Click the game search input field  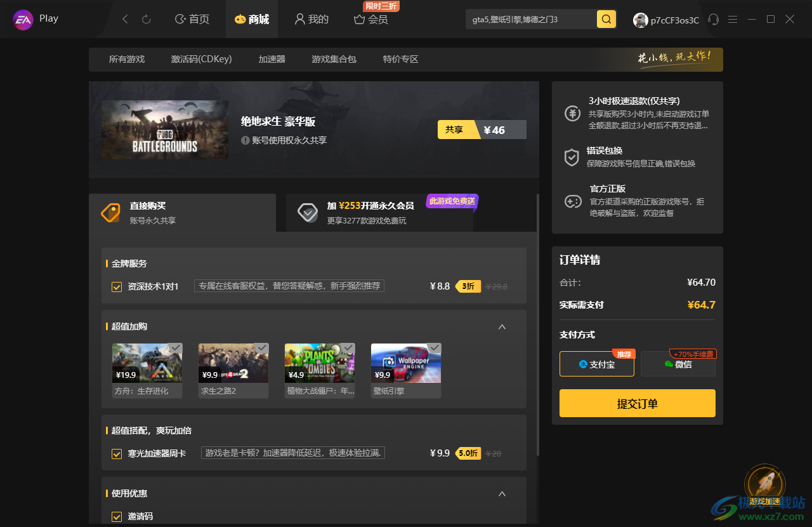pyautogui.click(x=532, y=20)
